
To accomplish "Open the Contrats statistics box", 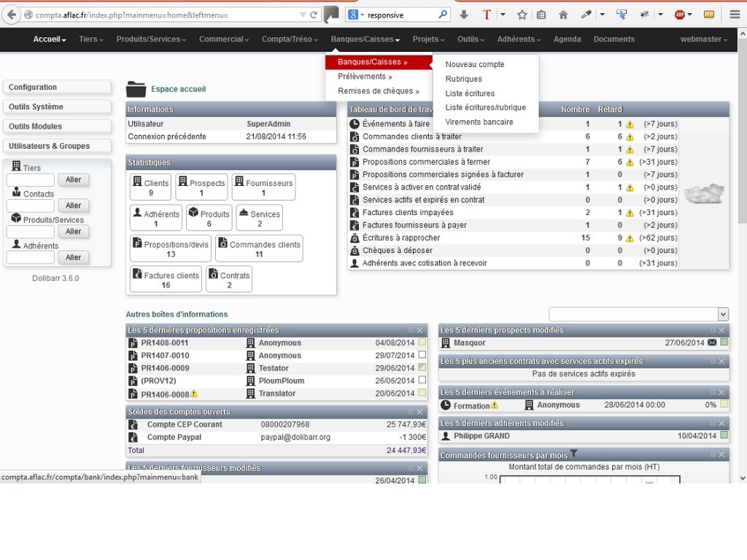I will pyautogui.click(x=229, y=279).
